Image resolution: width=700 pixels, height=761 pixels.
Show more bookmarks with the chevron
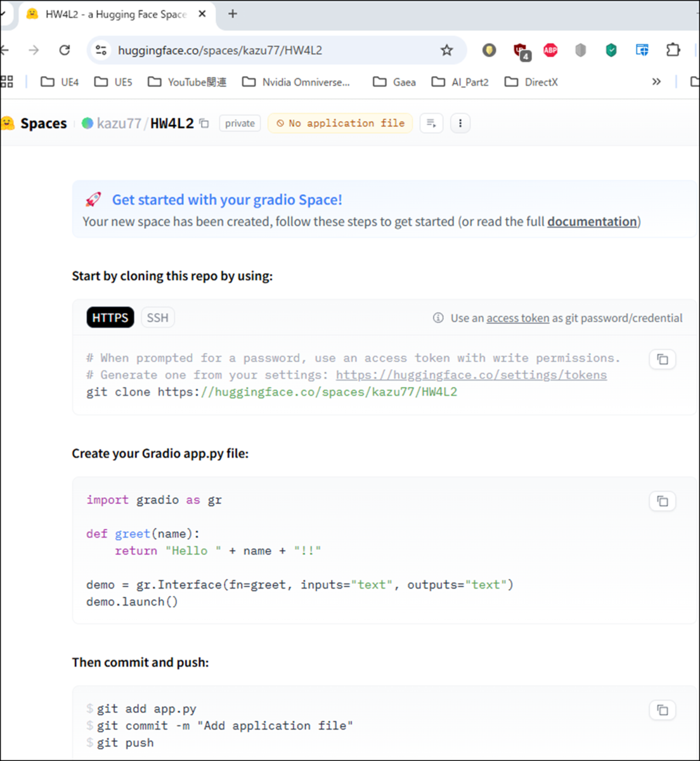656,82
